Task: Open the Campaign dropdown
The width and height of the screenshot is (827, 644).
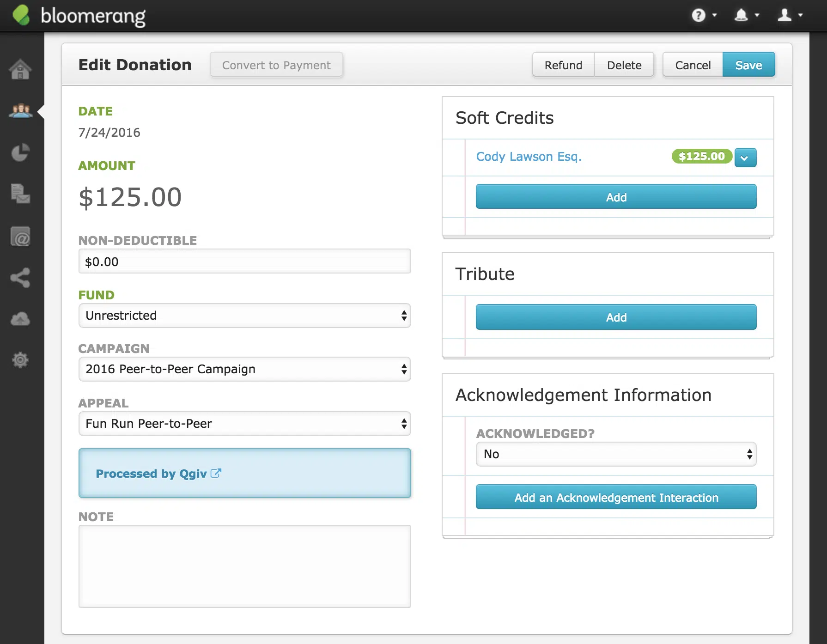Action: click(x=244, y=369)
